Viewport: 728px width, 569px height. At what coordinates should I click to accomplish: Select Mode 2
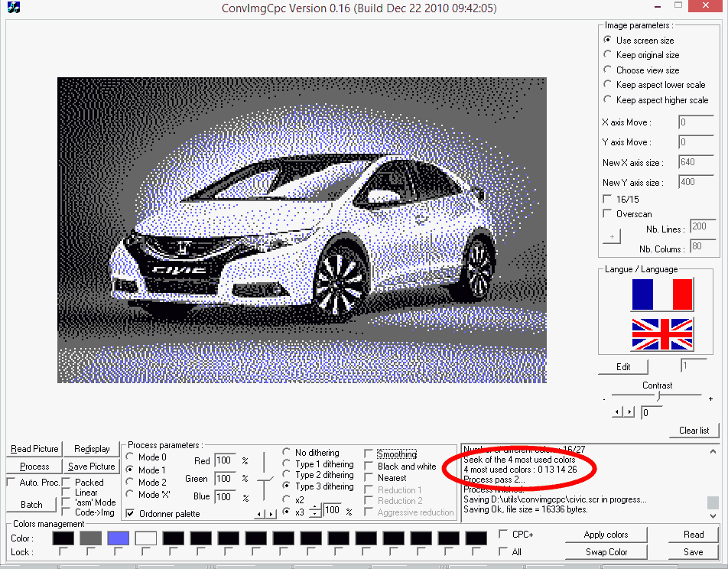pyautogui.click(x=130, y=482)
